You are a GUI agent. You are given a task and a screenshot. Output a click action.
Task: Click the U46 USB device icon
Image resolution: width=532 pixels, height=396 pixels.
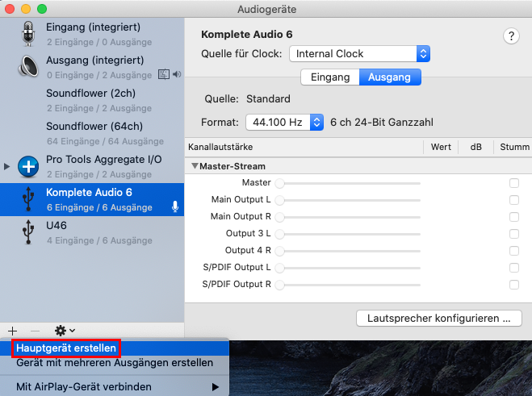(28, 232)
